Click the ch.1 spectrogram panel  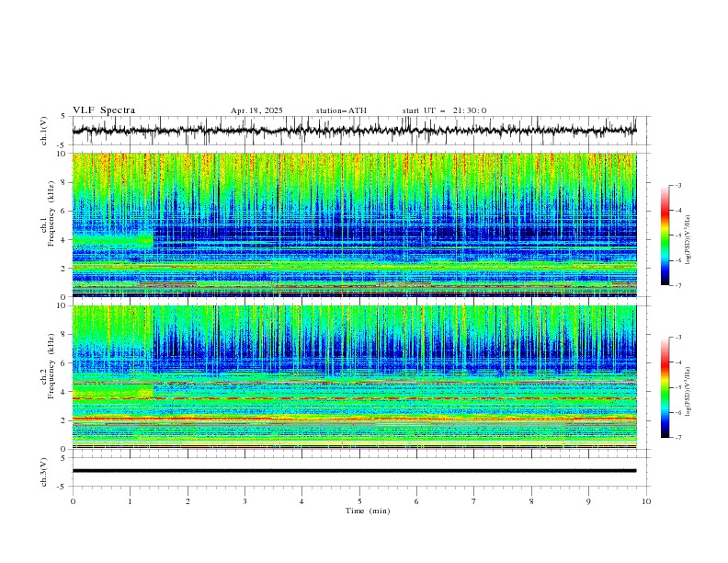point(354,224)
